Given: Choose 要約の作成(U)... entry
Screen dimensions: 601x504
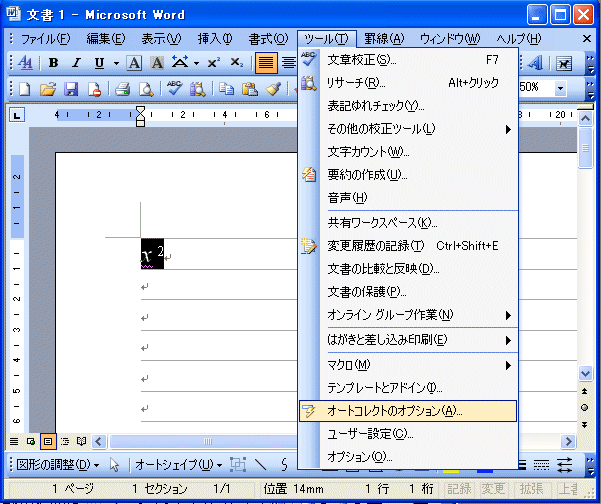Looking at the screenshot, I should coord(408,175).
